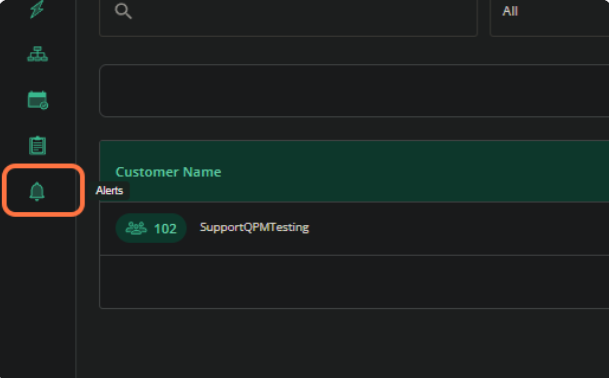Open Alerts via the bell icon
Screen dimensions: 609x378
coord(37,191)
